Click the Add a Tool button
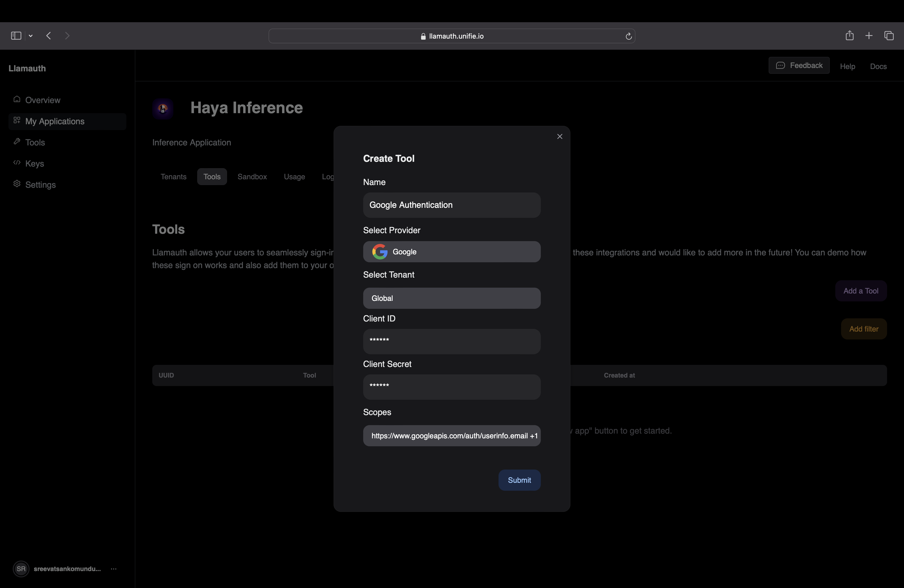The width and height of the screenshot is (904, 588). (861, 291)
